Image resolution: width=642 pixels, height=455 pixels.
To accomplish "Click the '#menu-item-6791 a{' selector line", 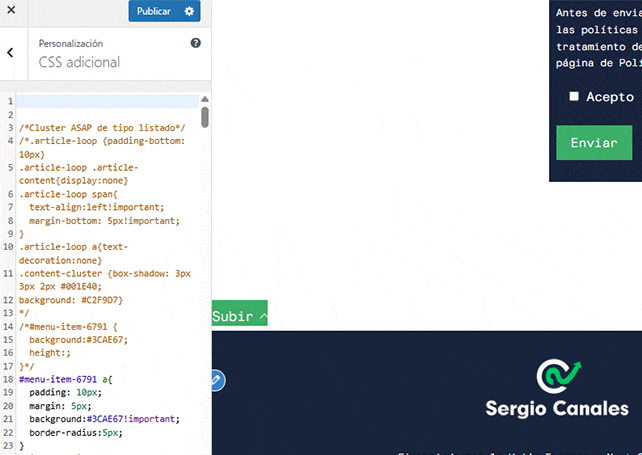I will [66, 379].
